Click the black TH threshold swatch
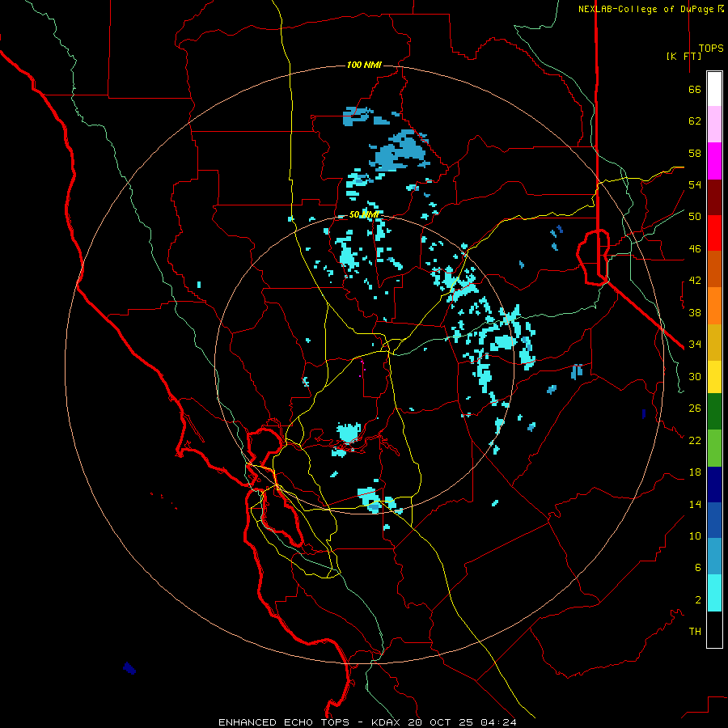This screenshot has height=728, width=728. 714,629
